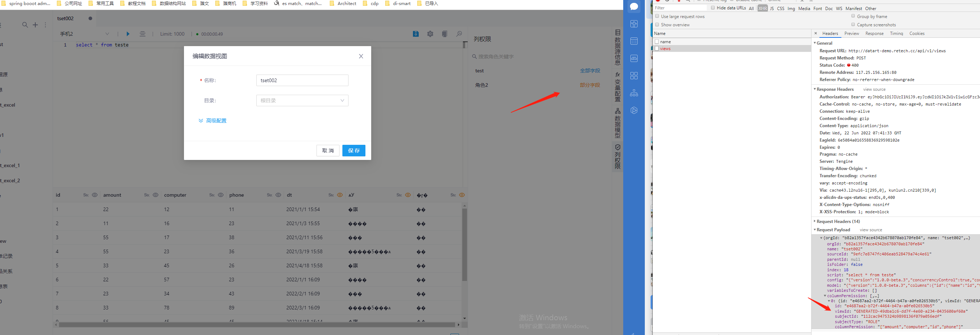The height and width of the screenshot is (335, 980).
Task: Save the SQL script with the save icon
Action: [x=416, y=34]
